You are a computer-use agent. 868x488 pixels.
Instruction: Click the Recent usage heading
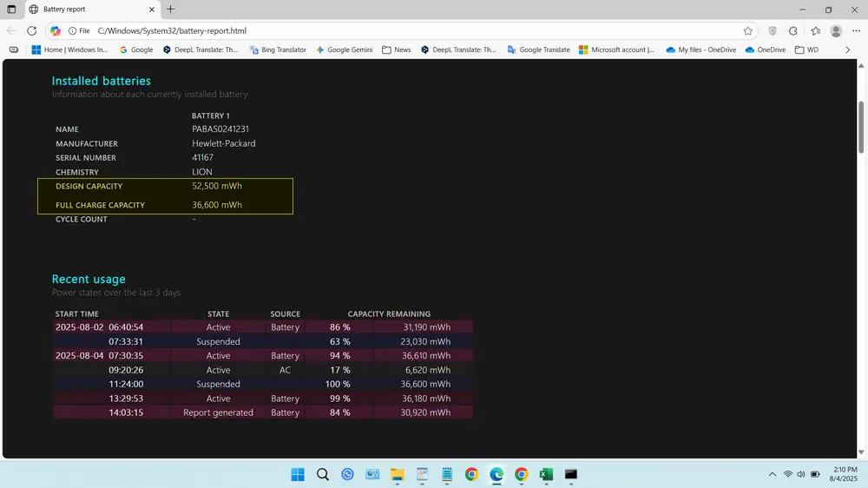click(89, 280)
